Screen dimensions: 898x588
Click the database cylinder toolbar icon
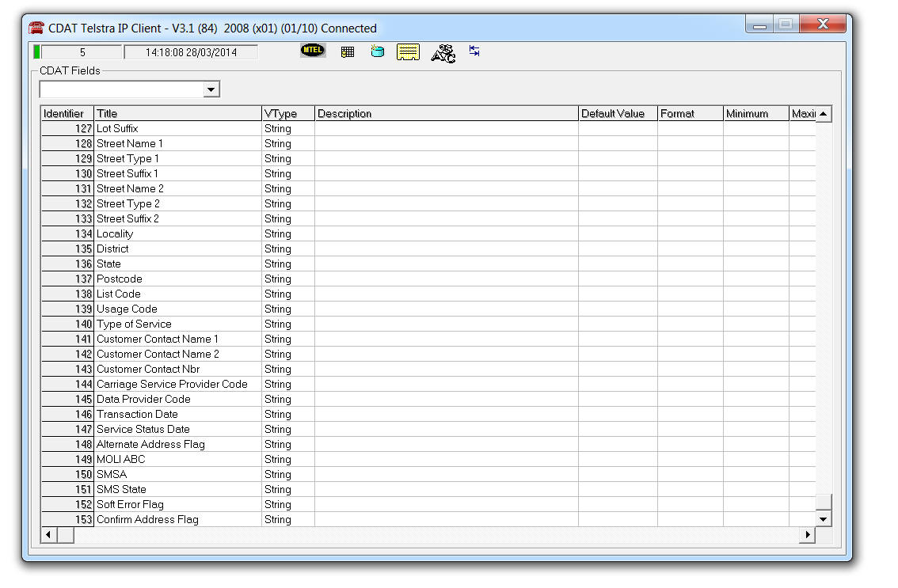(377, 52)
